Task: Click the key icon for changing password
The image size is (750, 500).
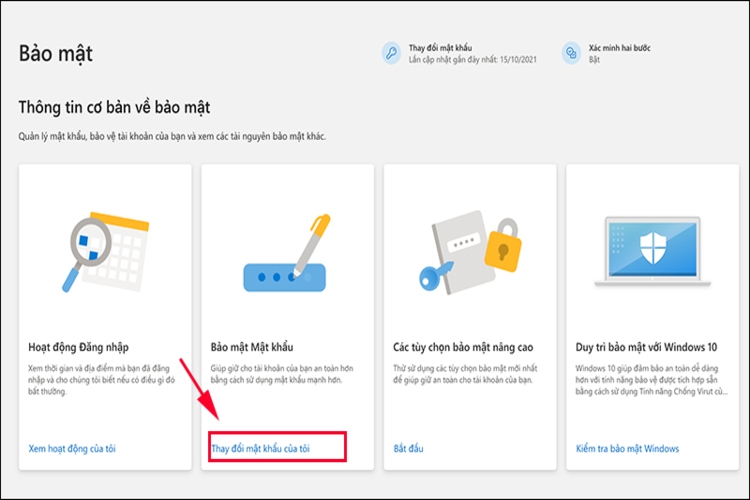Action: pyautogui.click(x=391, y=53)
